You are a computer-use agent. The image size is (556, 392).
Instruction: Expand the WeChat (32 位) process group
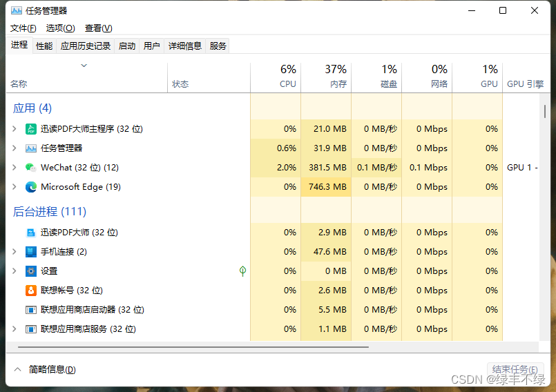click(x=15, y=167)
